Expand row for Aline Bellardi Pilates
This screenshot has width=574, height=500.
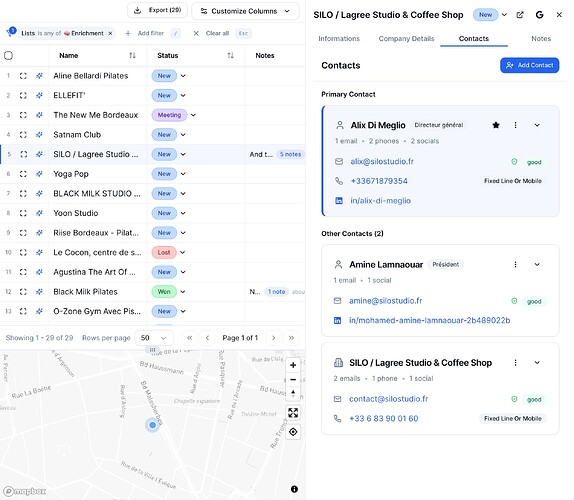[23, 76]
